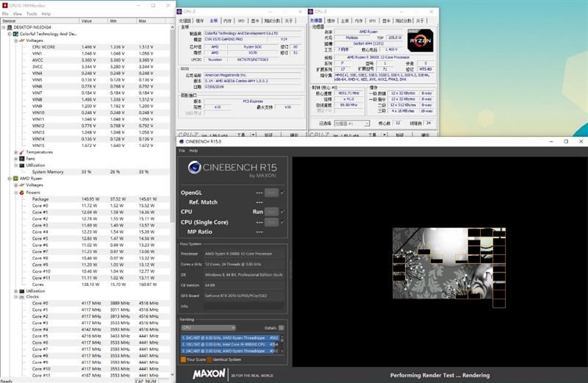Click the Powers icon under AMD Ryzen
The width and height of the screenshot is (588, 383).
(22, 192)
